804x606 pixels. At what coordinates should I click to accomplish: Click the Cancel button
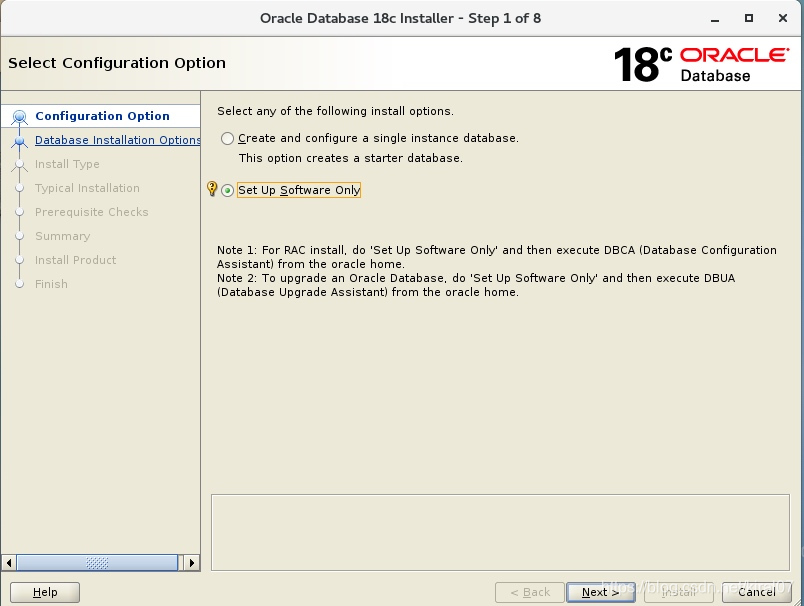point(757,592)
